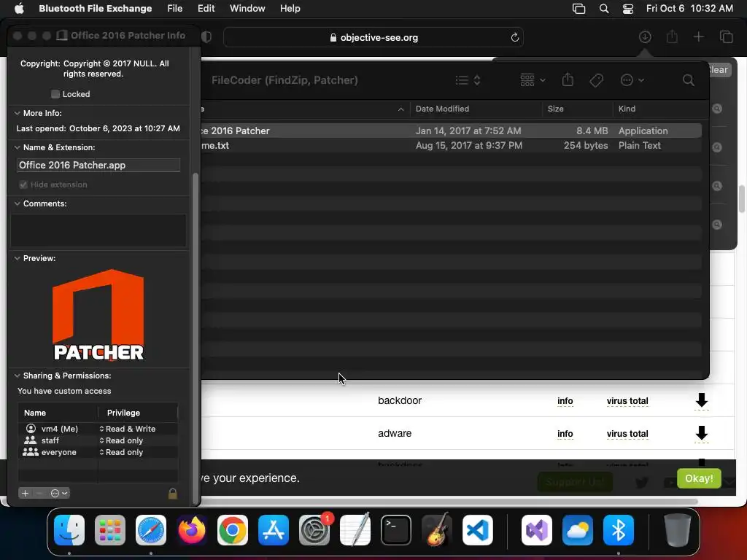Open Finder from the Dock

(69, 530)
